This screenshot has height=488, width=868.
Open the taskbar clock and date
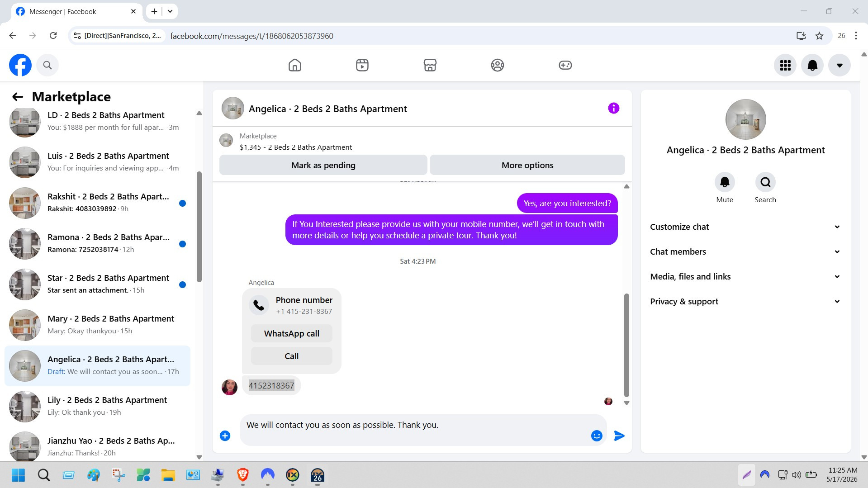(842, 475)
